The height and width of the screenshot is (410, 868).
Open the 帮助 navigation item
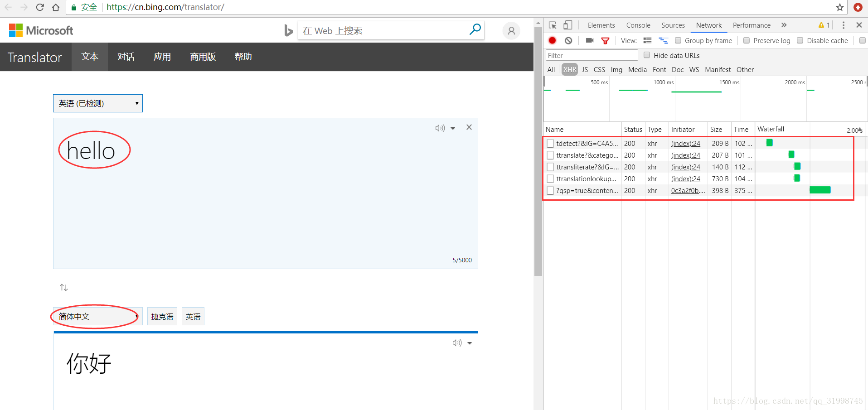click(243, 57)
